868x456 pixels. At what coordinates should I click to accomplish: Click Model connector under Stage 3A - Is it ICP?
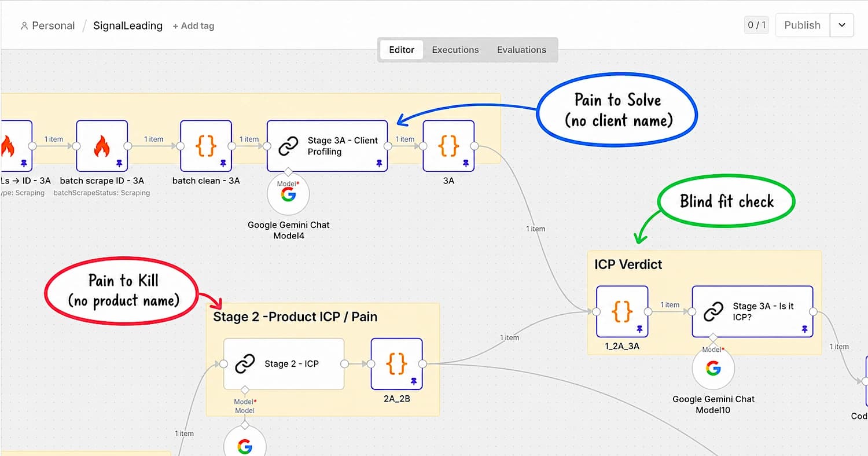tap(713, 337)
